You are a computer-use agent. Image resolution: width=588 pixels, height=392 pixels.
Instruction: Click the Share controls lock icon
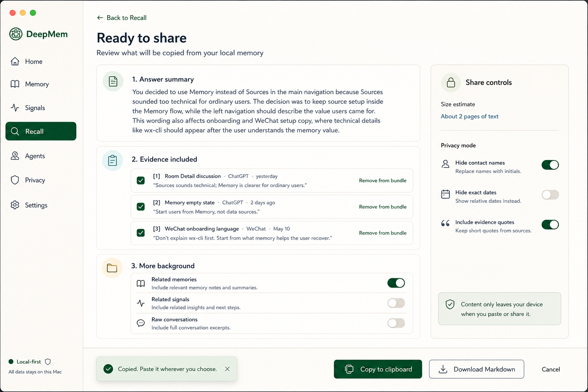click(451, 82)
